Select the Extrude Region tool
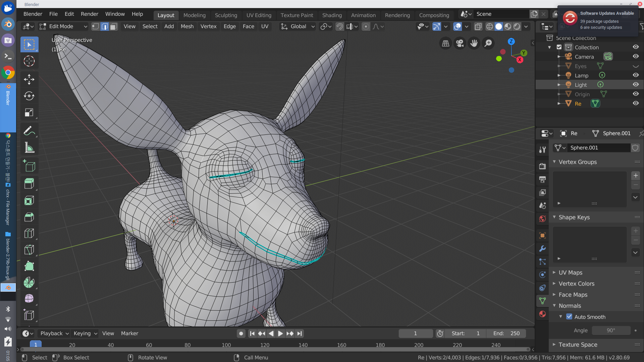 click(29, 184)
